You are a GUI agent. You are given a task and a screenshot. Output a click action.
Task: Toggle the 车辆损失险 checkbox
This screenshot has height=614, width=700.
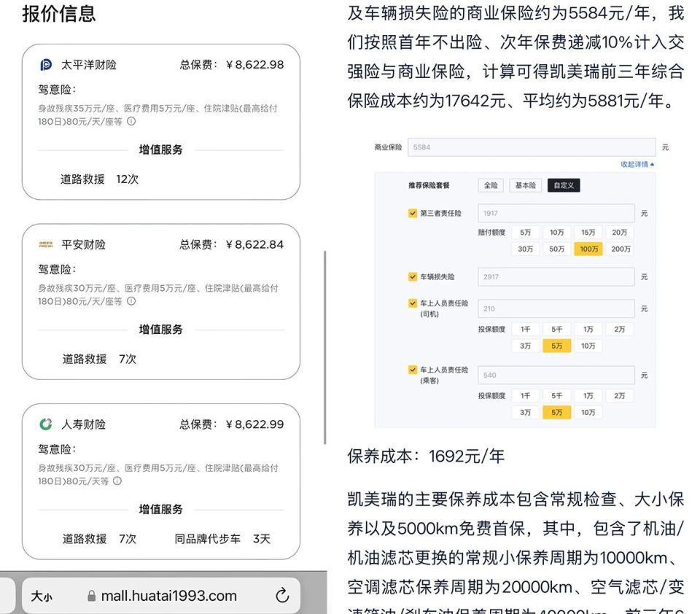click(x=412, y=276)
